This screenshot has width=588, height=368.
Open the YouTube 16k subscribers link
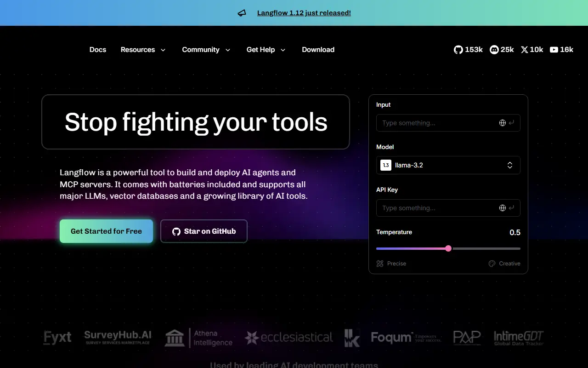pyautogui.click(x=561, y=50)
